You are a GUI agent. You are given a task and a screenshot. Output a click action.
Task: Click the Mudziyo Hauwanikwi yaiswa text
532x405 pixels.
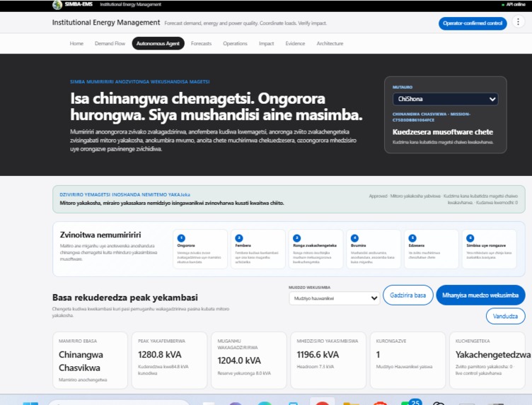[404, 367]
